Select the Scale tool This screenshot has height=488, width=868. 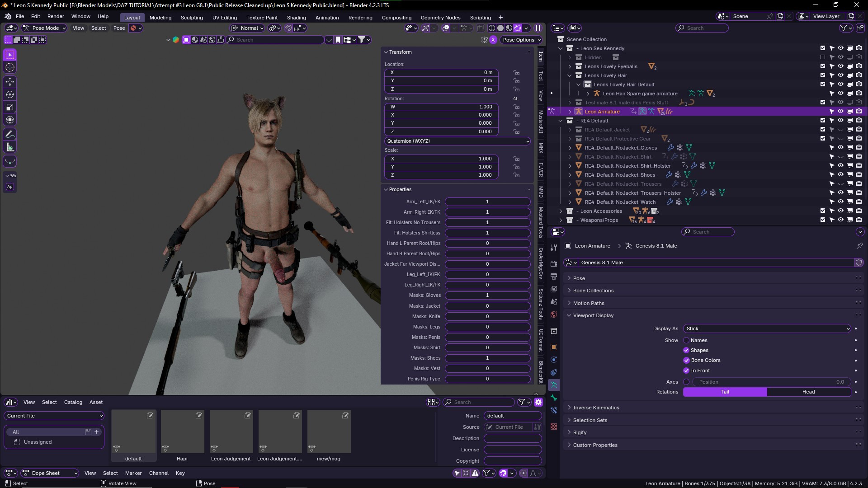click(10, 107)
